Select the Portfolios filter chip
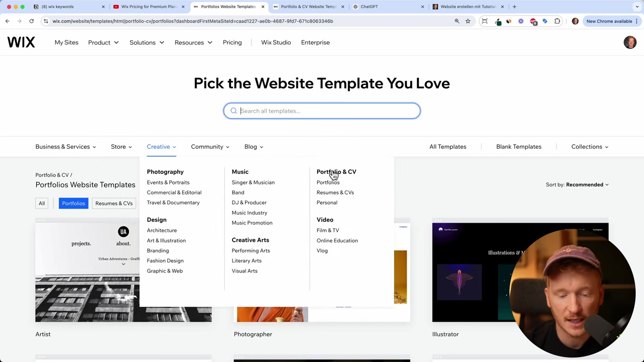The width and height of the screenshot is (644, 362). pos(73,203)
